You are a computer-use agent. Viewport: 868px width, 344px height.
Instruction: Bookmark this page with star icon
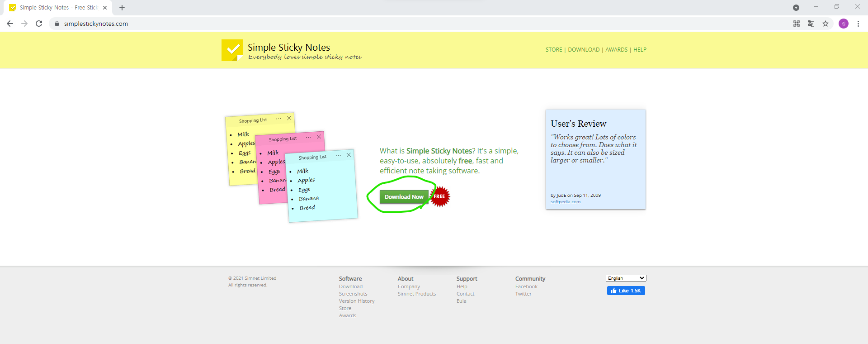pos(826,24)
